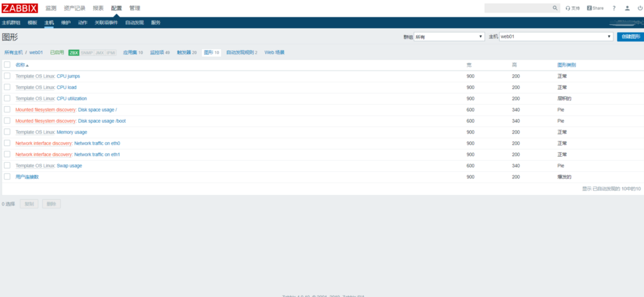Click the search magnifier icon
This screenshot has height=297, width=644.
click(555, 8)
